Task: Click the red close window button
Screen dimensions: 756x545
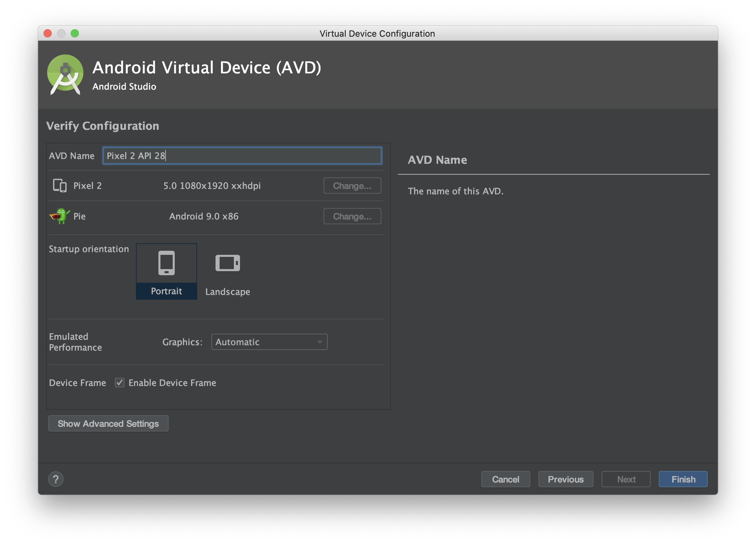Action: (48, 33)
